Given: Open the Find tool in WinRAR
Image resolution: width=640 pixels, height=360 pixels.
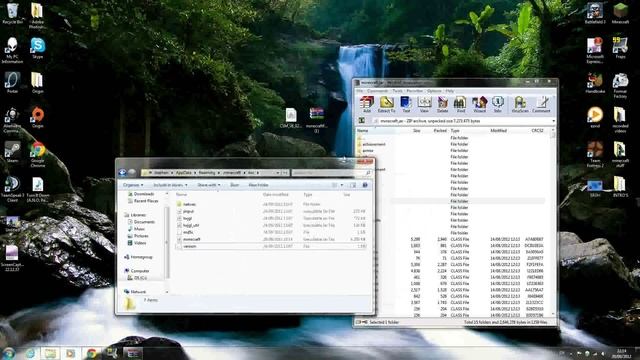Looking at the screenshot, I should 460,104.
